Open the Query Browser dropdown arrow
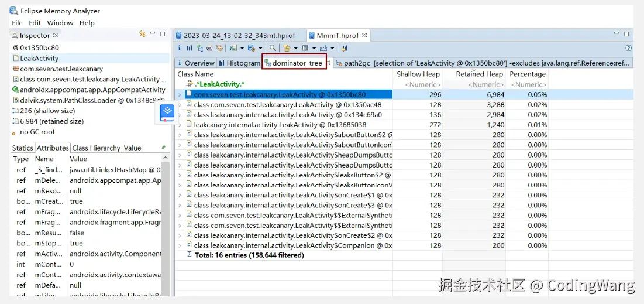The width and height of the screenshot is (644, 304). pyautogui.click(x=260, y=49)
